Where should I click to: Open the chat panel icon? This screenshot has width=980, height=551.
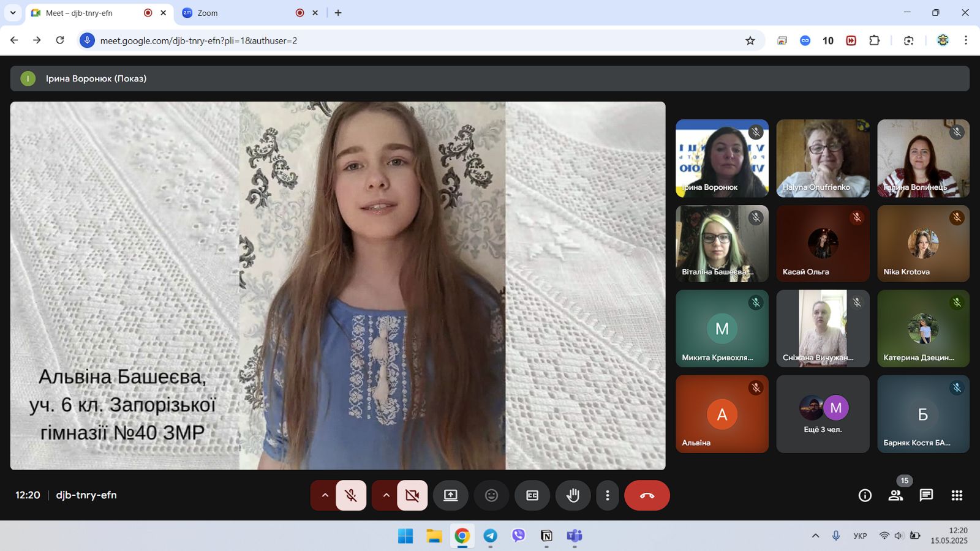click(926, 495)
